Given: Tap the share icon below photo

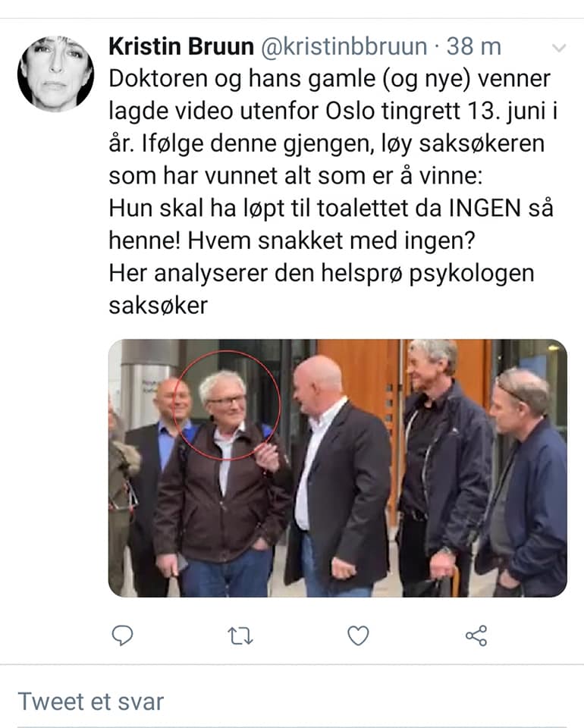Looking at the screenshot, I should point(476,635).
